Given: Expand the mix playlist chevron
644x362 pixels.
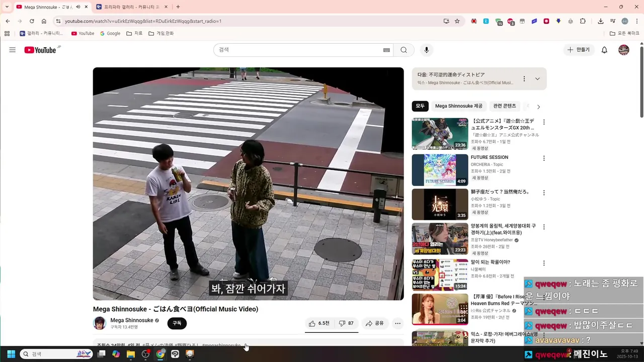Looking at the screenshot, I should (x=537, y=79).
